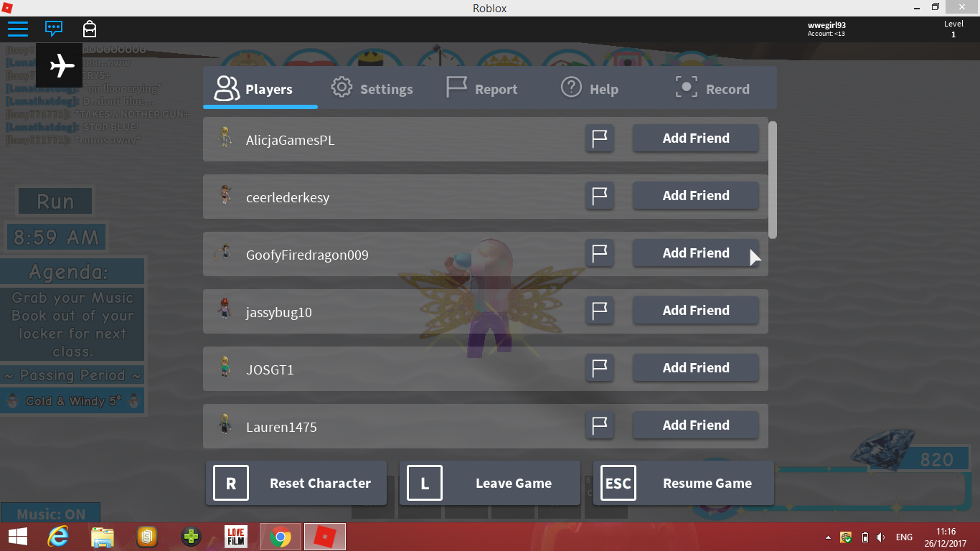The height and width of the screenshot is (551, 980).
Task: Select the JOSGT1 avatar thumbnail
Action: (x=225, y=367)
